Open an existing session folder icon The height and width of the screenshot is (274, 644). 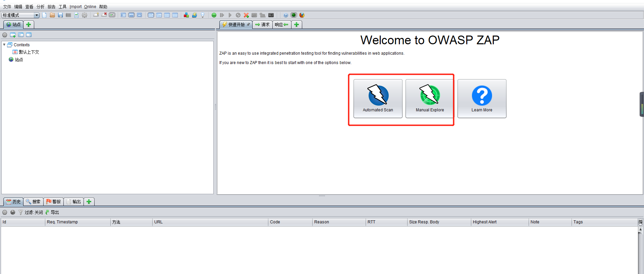(x=52, y=15)
